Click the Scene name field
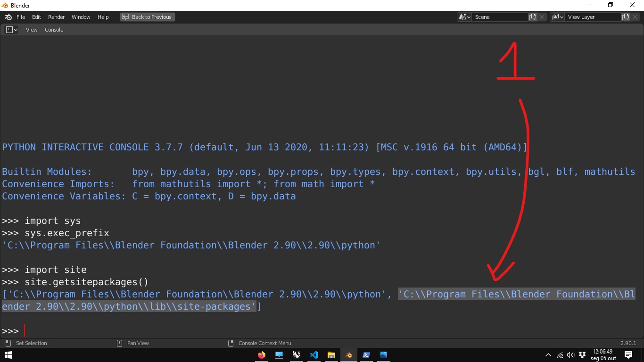 (x=500, y=17)
